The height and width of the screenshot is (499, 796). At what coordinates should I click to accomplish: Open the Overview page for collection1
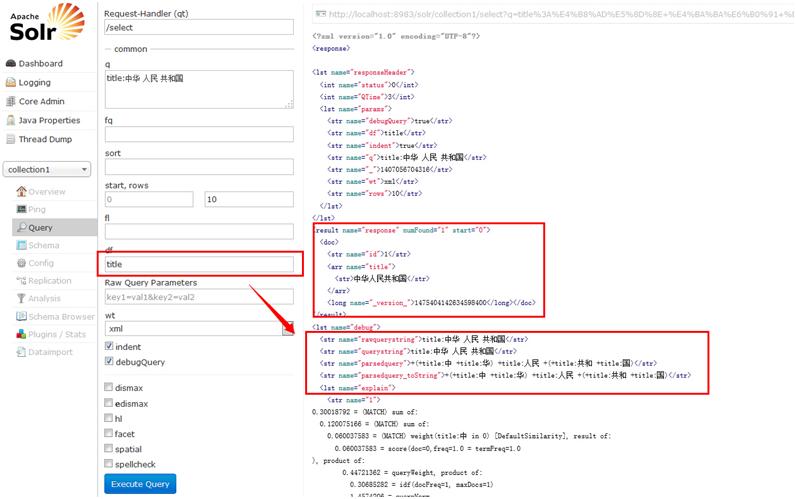coord(47,192)
